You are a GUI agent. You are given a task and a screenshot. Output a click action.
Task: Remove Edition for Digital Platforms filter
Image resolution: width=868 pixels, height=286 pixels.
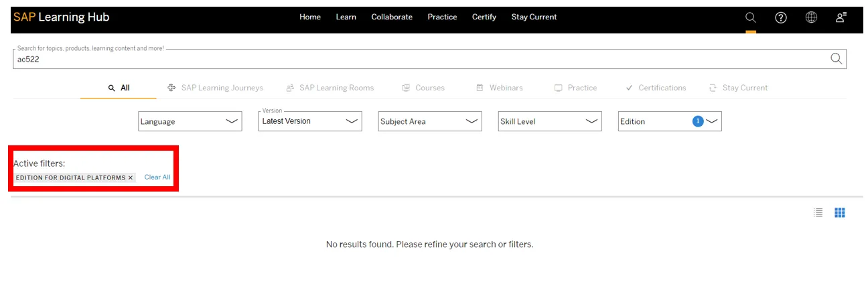click(x=131, y=177)
